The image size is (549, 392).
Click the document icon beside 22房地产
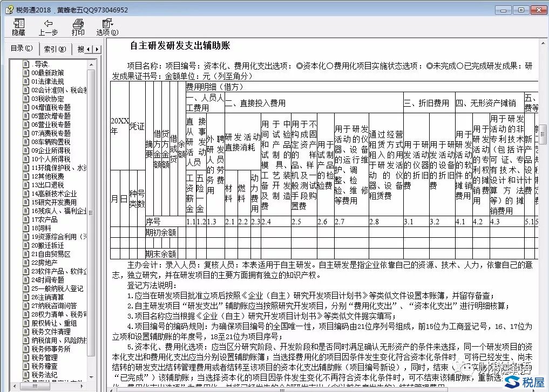(26, 263)
